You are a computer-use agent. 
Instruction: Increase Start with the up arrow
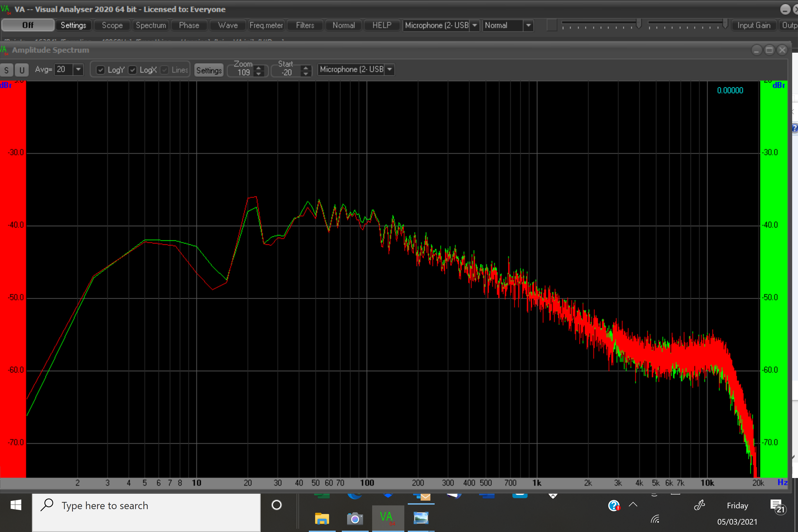pyautogui.click(x=306, y=68)
